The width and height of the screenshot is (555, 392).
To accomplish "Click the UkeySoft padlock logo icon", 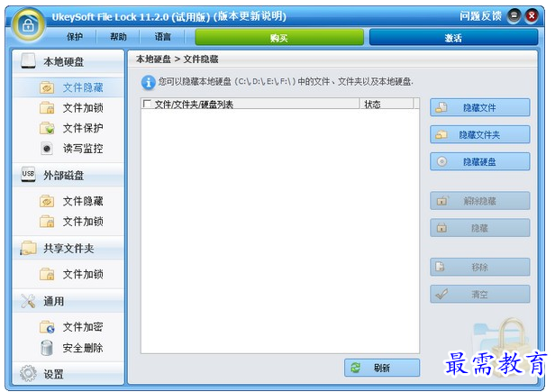I will pyautogui.click(x=28, y=25).
